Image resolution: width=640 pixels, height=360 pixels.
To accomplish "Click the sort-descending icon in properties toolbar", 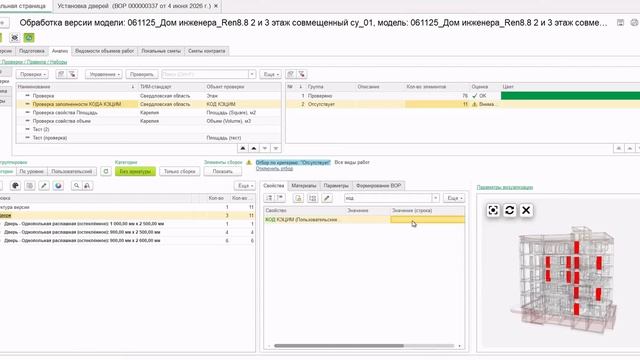I will coord(280,198).
